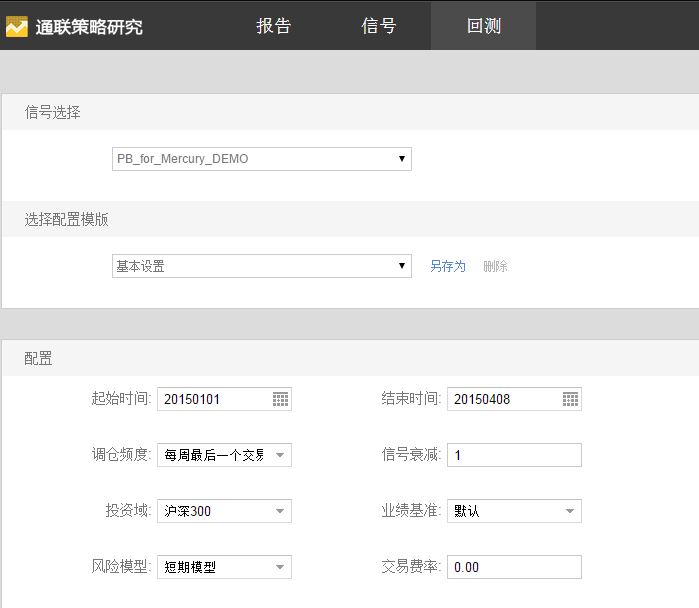Click the 通联策略研究 title text
Screen dimensions: 699x608
point(89,27)
